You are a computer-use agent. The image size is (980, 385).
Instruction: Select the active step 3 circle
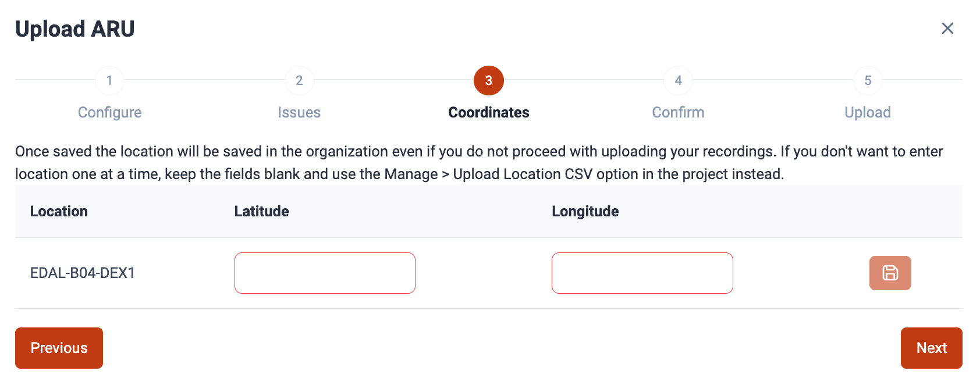(x=489, y=80)
